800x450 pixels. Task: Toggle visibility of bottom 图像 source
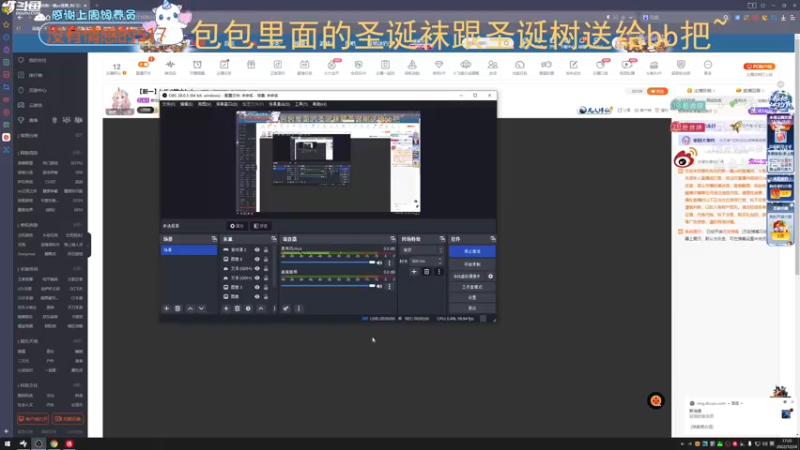pyautogui.click(x=257, y=296)
